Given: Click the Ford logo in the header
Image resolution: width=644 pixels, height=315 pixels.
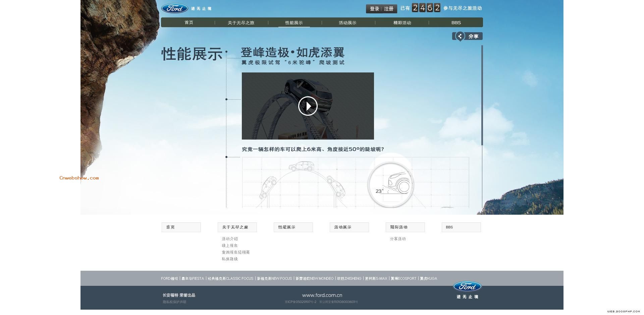Looking at the screenshot, I should pyautogui.click(x=174, y=8).
